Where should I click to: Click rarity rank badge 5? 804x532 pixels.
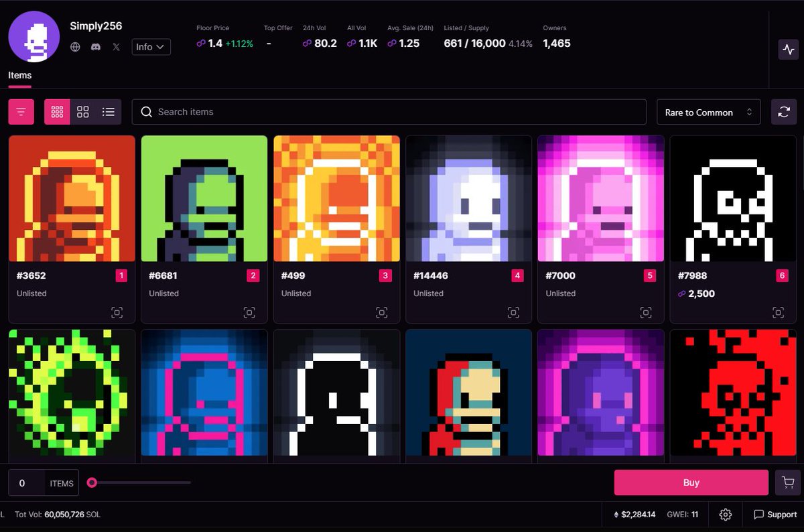tap(649, 275)
